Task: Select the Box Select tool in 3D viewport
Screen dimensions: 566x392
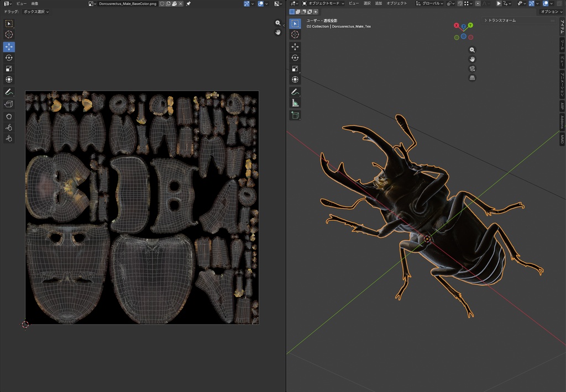Action: [x=295, y=23]
